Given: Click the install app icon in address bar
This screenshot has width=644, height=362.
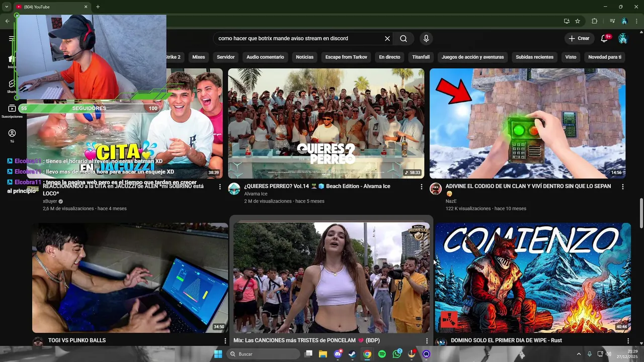Looking at the screenshot, I should point(567,21).
